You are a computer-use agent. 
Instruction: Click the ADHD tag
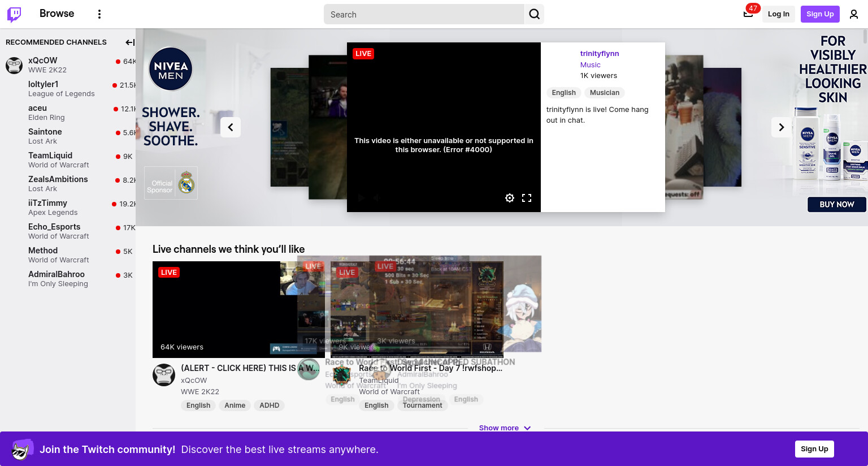[270, 405]
